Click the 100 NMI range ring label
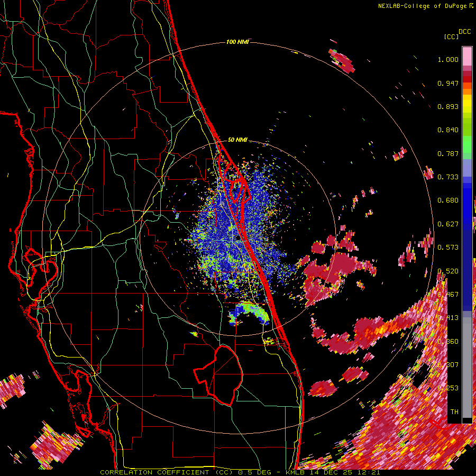 237,42
